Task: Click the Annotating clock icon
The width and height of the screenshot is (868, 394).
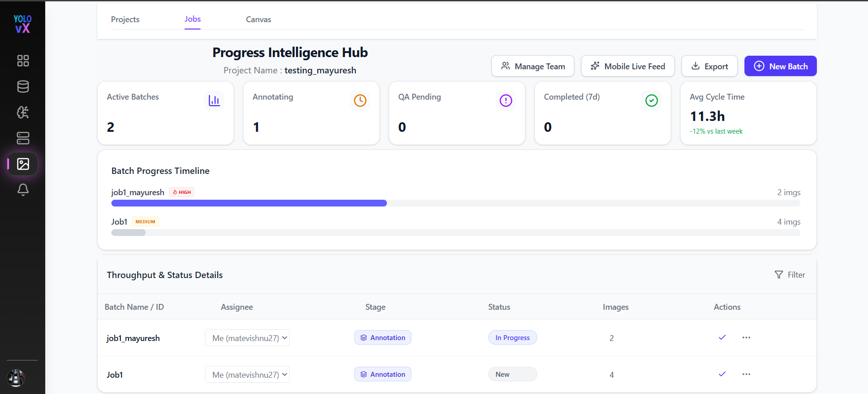Action: coord(360,101)
